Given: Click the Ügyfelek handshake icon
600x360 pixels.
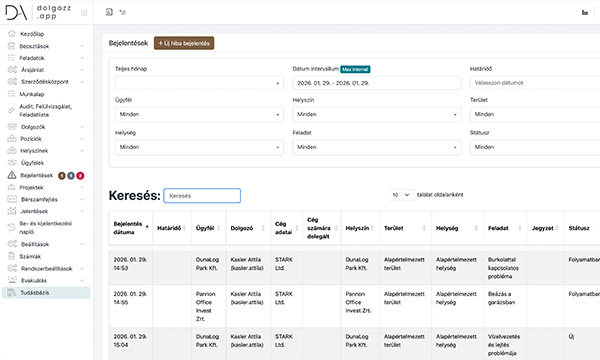Looking at the screenshot, I should tap(12, 163).
